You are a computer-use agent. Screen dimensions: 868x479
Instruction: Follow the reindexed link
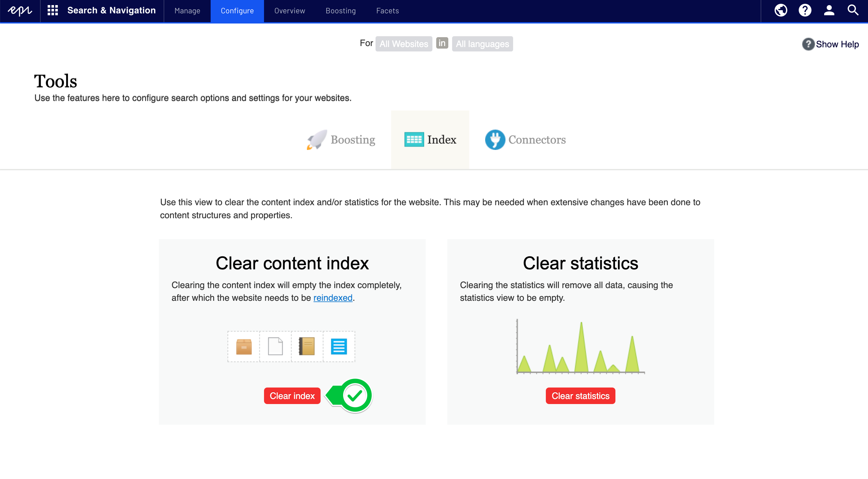333,298
